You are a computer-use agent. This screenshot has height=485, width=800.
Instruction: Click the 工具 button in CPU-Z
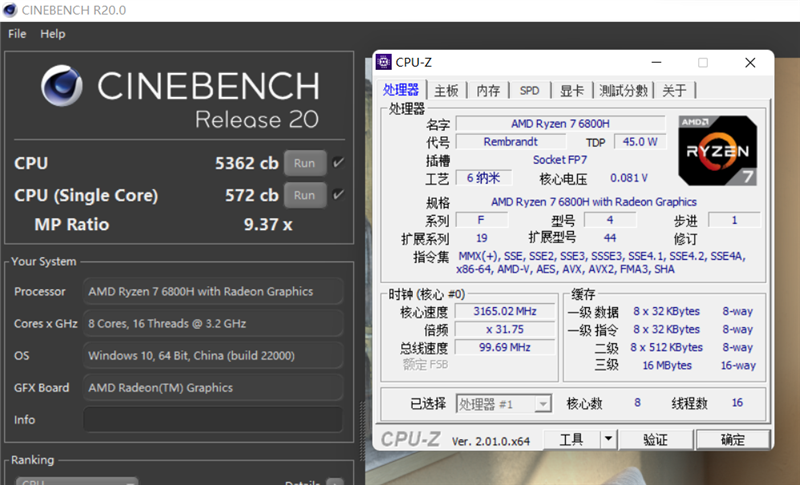(x=572, y=440)
